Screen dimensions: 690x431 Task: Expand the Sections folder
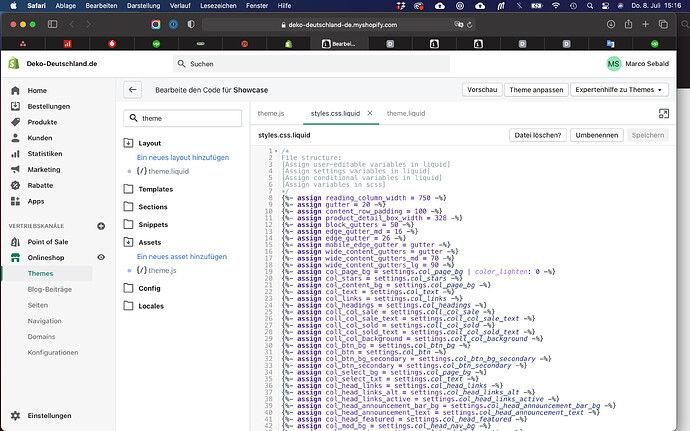(x=128, y=206)
